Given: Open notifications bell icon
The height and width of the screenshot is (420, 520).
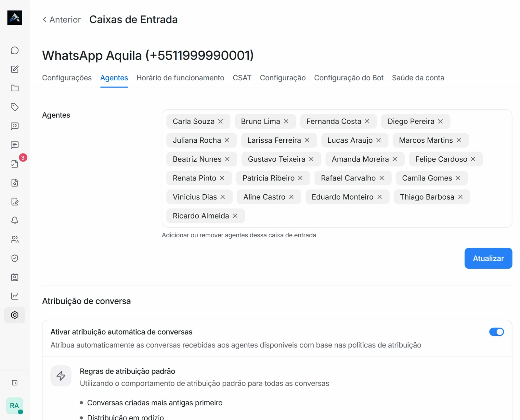Looking at the screenshot, I should coord(15,220).
